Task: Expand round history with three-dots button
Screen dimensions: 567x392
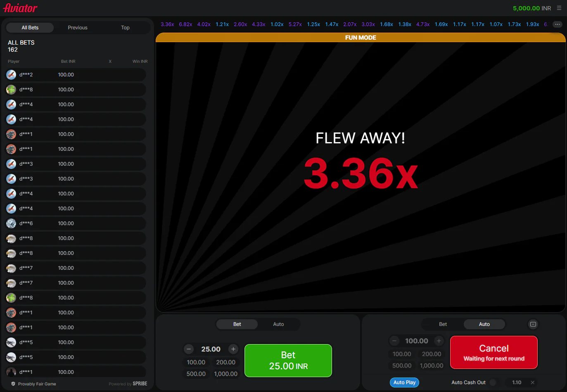Action: point(557,24)
